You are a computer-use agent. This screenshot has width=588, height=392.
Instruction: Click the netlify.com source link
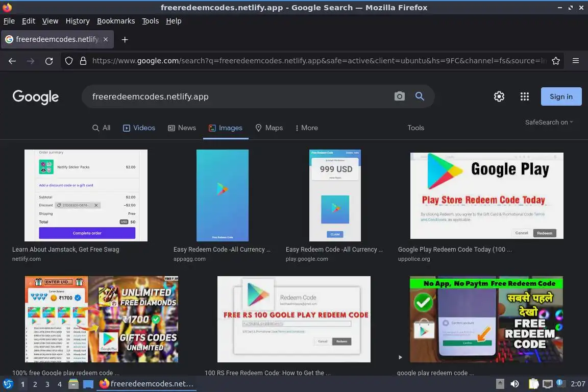26,259
